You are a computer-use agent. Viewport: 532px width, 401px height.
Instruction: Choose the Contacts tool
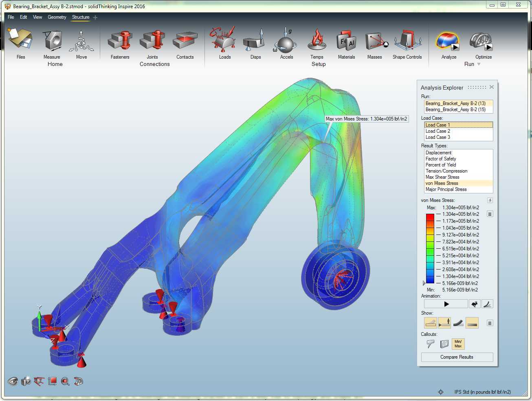coord(185,41)
